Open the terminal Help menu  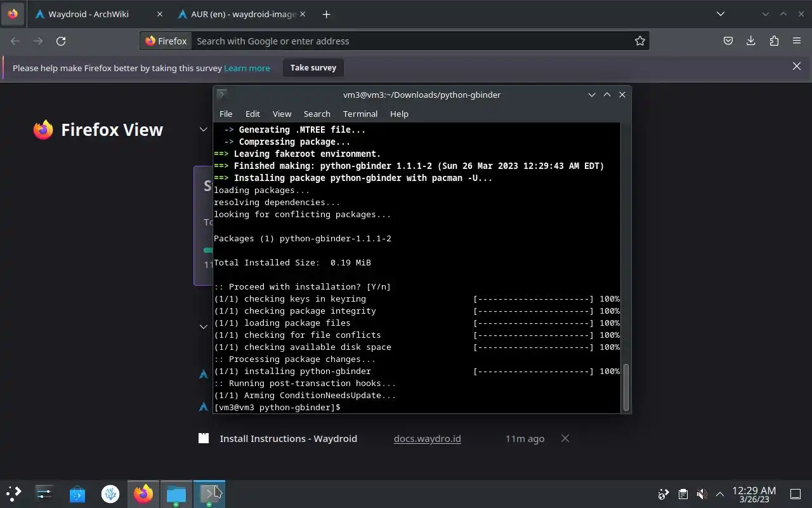[399, 114]
